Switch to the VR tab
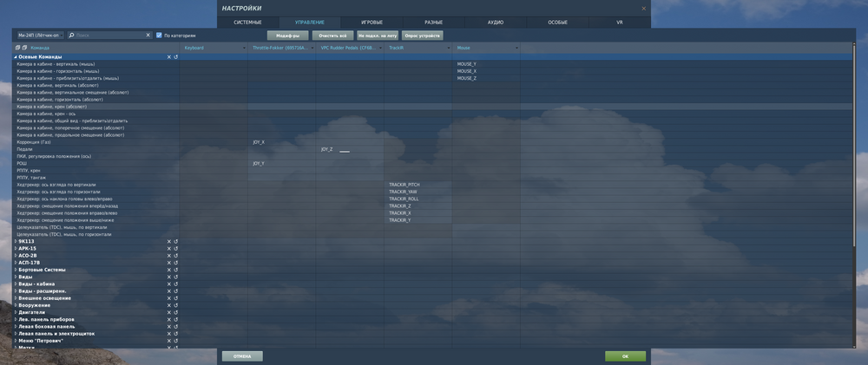868x365 pixels. click(620, 23)
